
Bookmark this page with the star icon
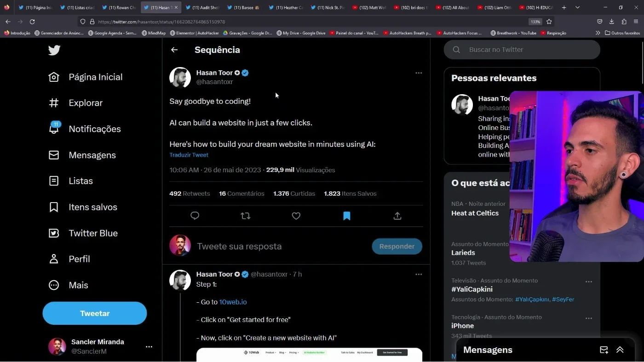(549, 22)
